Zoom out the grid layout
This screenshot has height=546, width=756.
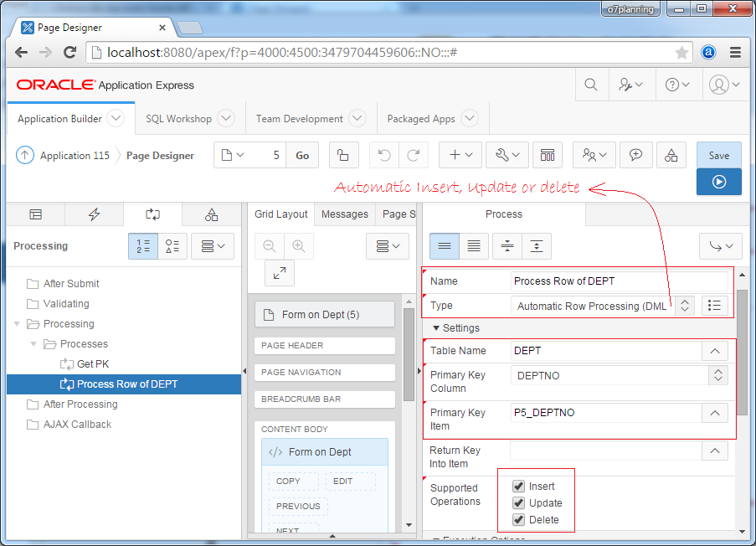[270, 246]
